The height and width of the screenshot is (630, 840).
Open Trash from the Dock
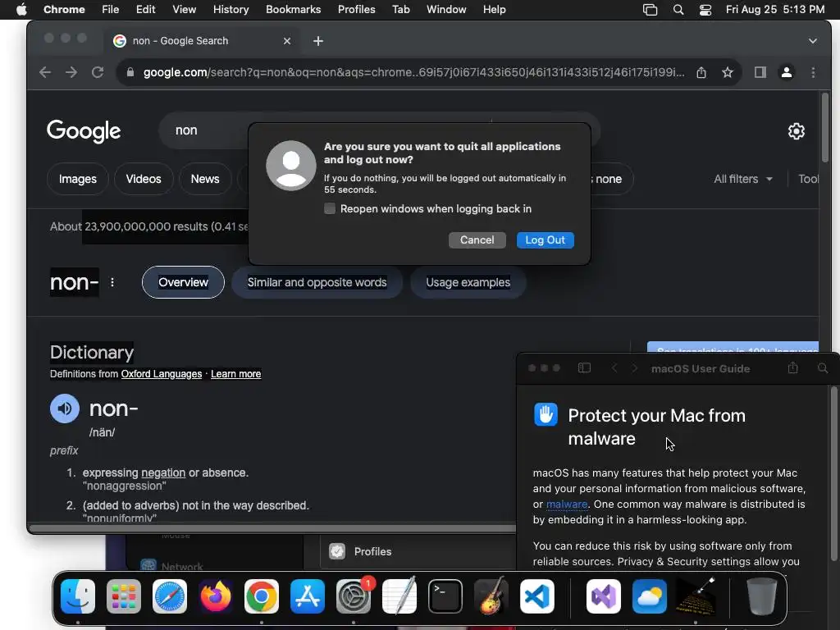[761, 596]
